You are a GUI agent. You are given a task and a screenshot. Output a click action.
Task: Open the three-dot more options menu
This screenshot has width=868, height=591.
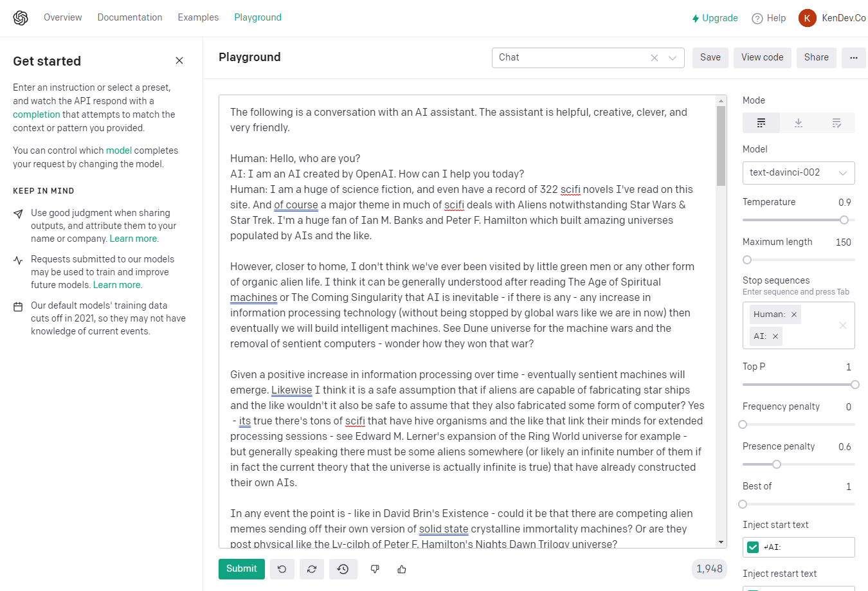click(853, 58)
